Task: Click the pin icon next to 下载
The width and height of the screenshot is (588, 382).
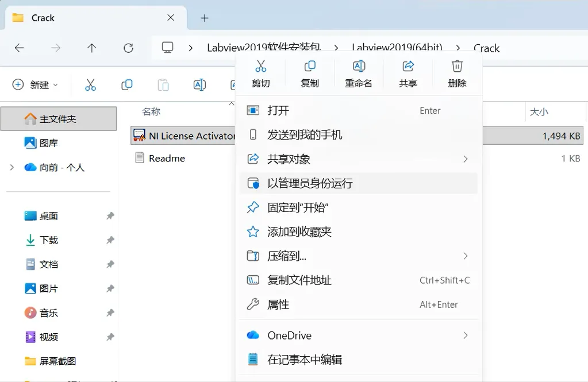Action: coord(110,240)
